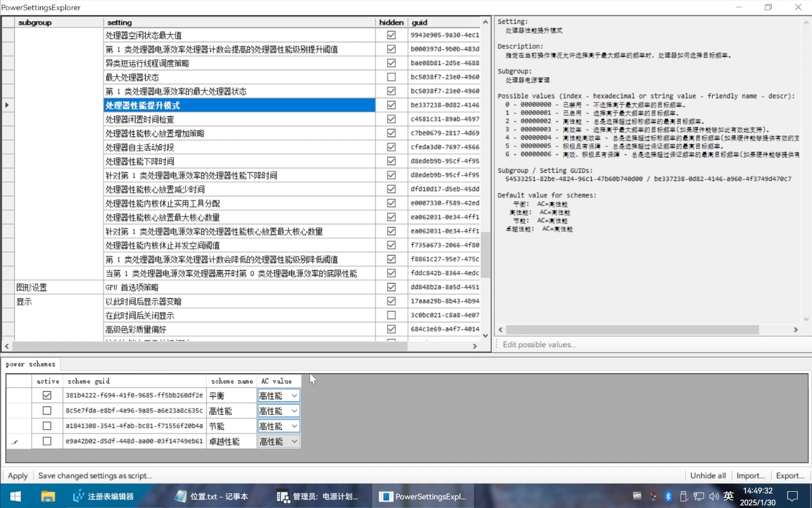Click the 卓越性能 scheme name cell

point(231,441)
